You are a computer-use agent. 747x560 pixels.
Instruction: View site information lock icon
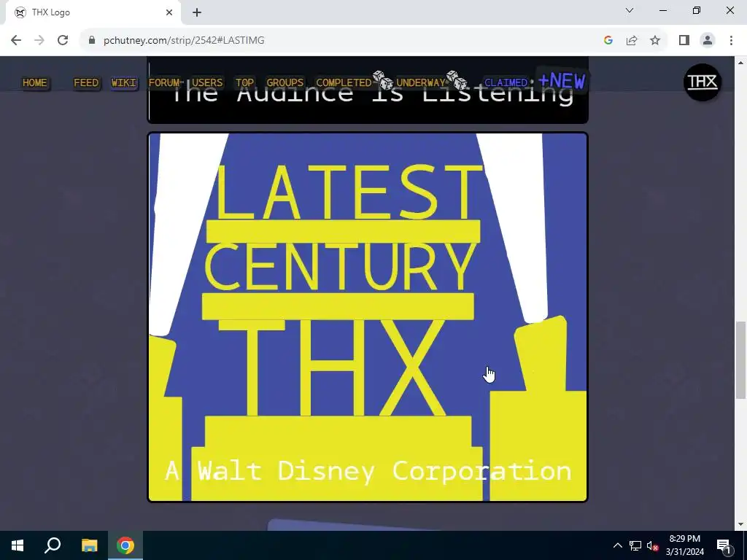(92, 41)
